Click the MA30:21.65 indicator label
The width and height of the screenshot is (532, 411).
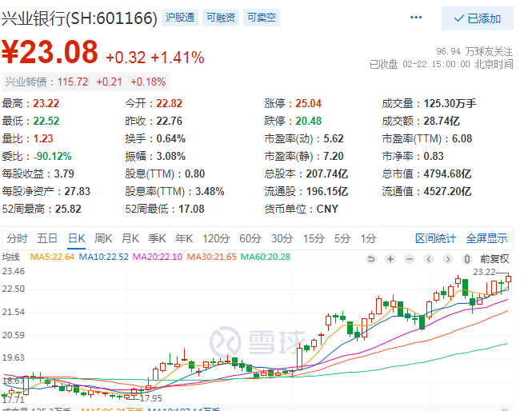212,257
